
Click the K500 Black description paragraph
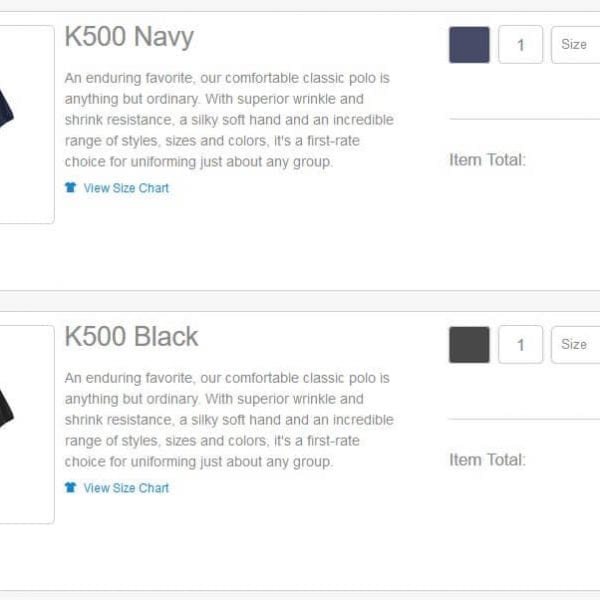229,420
